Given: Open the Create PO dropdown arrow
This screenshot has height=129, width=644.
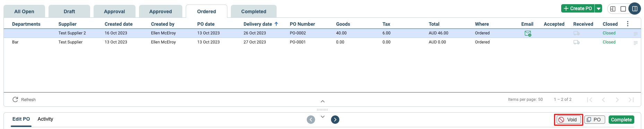Looking at the screenshot, I should coord(599,9).
